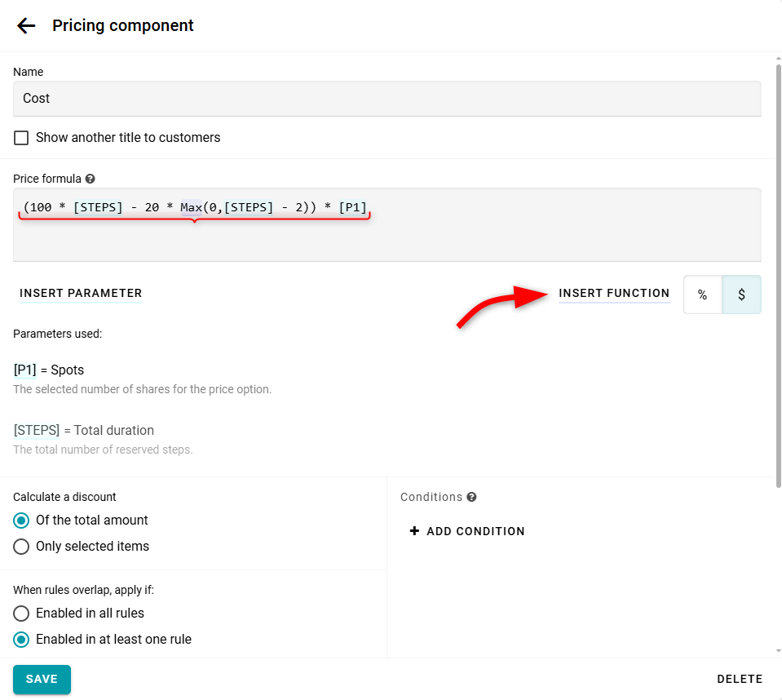This screenshot has height=700, width=782.
Task: Click inside the Price formula editor
Action: coord(387,237)
